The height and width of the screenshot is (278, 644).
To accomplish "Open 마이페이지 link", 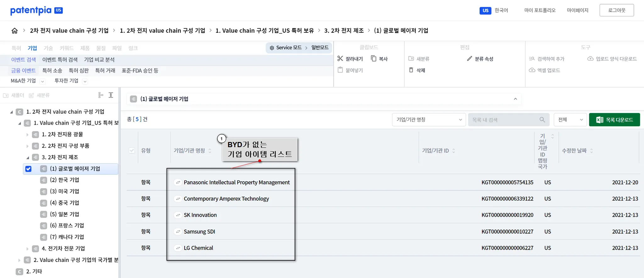I will pos(578,10).
